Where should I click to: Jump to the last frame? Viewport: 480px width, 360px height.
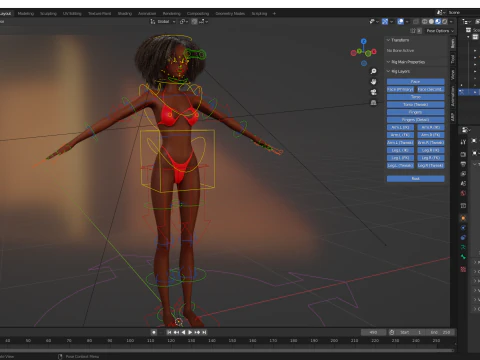[x=204, y=332]
